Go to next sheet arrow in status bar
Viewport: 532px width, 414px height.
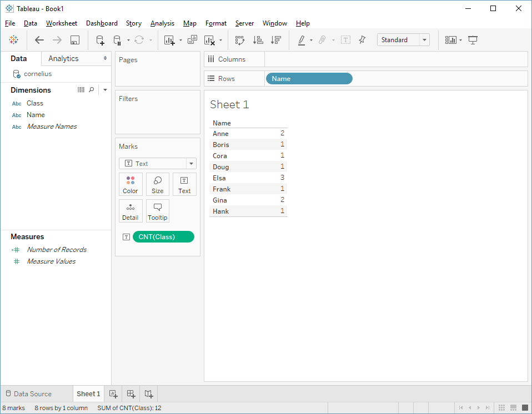479,407
